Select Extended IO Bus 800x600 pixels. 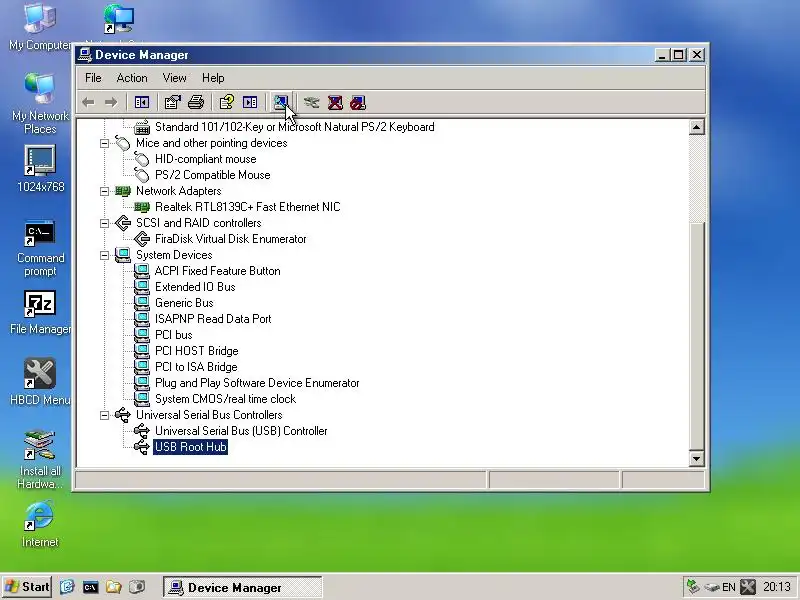click(x=195, y=287)
